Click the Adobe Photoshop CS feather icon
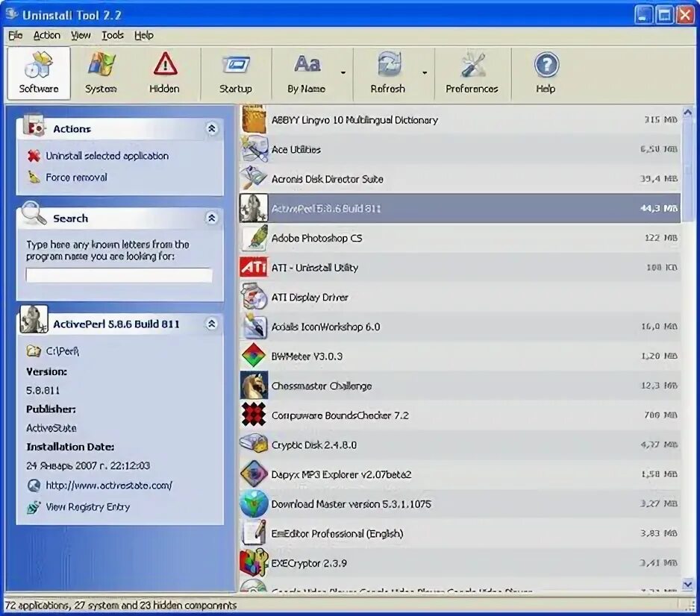Screen dimensions: 700x616 (x=254, y=238)
